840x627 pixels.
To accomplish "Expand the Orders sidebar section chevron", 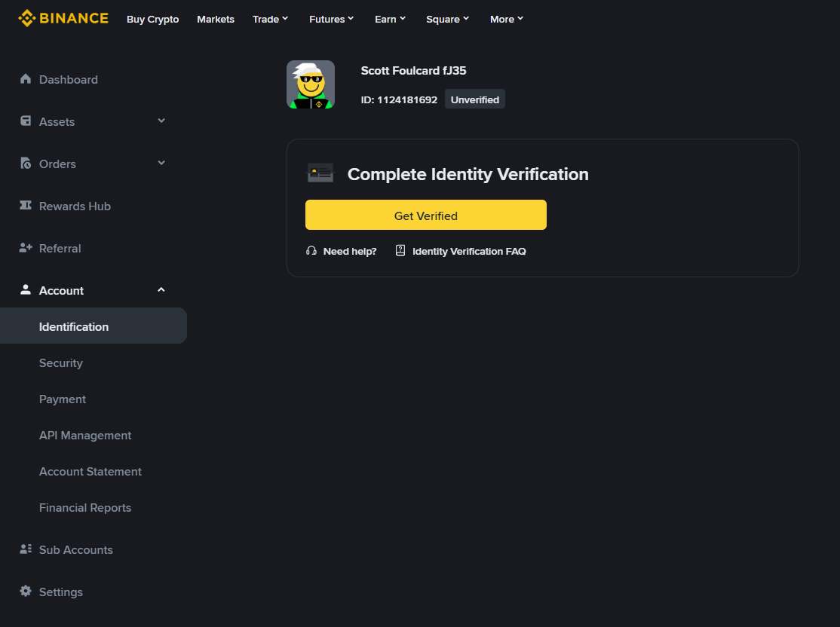I will (161, 163).
